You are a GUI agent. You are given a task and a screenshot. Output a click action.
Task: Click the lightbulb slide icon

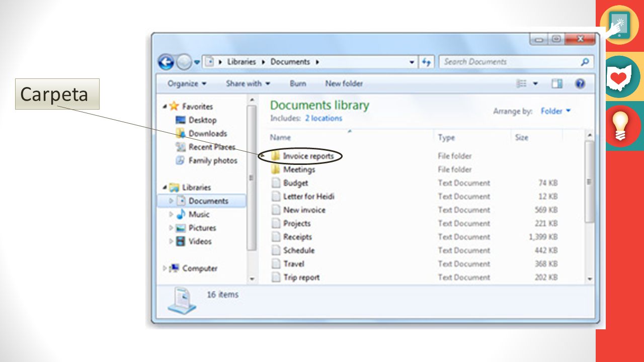click(621, 126)
